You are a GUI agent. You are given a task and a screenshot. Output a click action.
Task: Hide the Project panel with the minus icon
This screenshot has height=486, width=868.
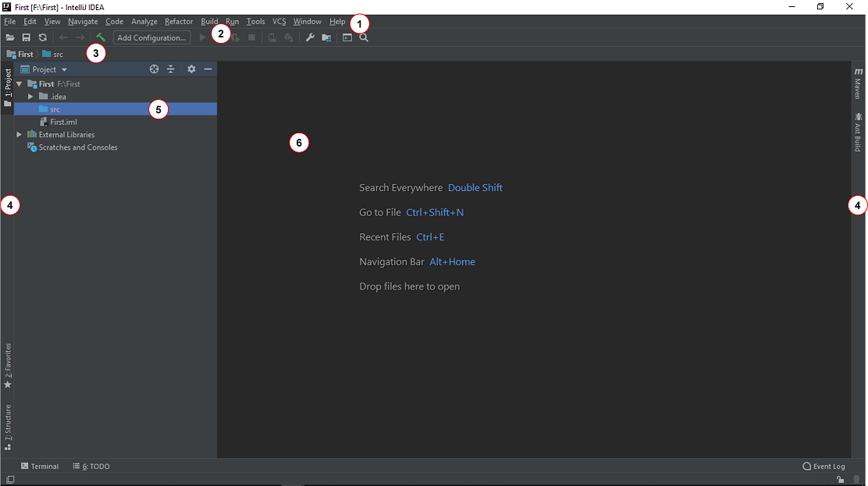208,69
